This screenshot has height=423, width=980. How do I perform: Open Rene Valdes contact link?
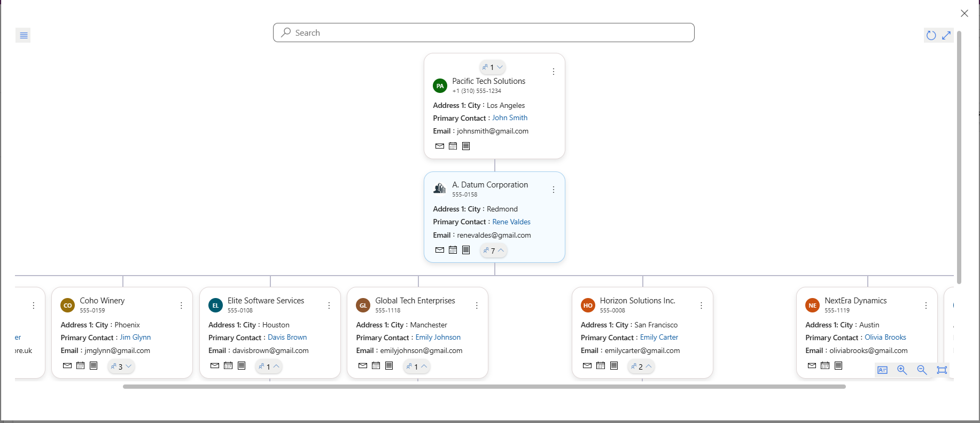coord(511,222)
